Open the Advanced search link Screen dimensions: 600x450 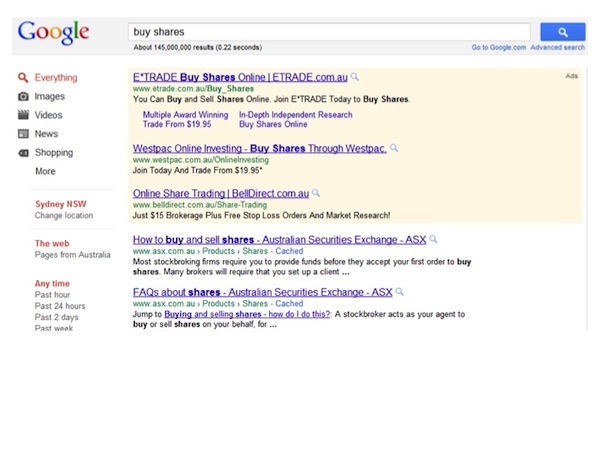pyautogui.click(x=558, y=47)
